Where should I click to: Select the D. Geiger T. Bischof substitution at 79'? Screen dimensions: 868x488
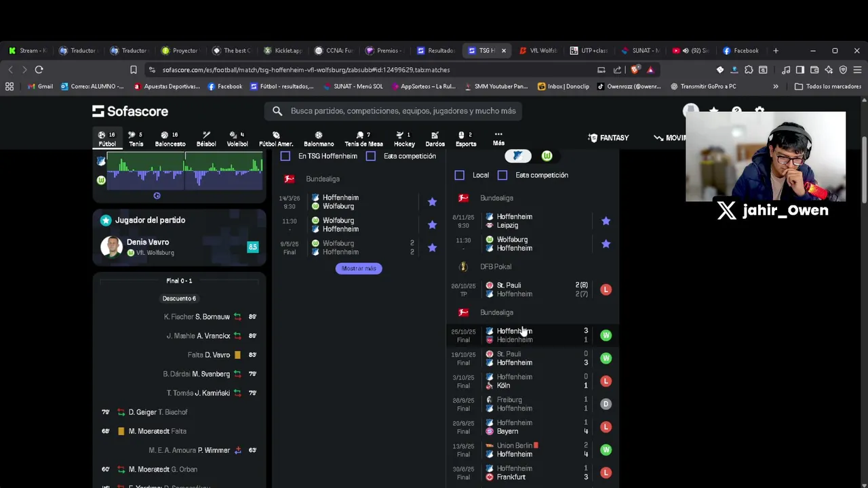coord(179,412)
